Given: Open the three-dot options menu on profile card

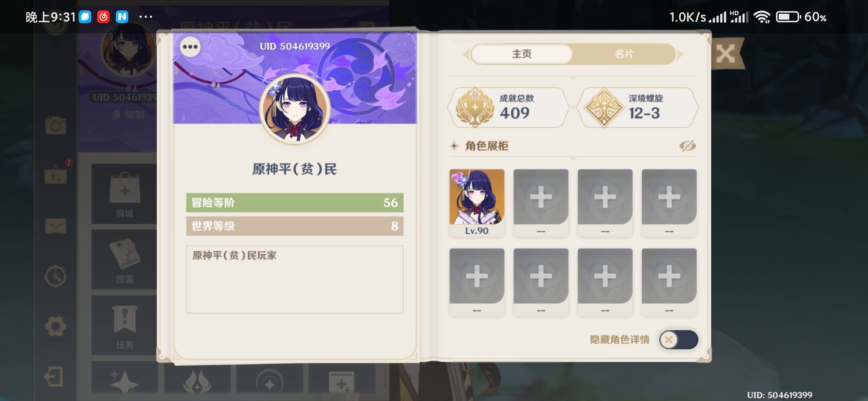Looking at the screenshot, I should point(190,47).
